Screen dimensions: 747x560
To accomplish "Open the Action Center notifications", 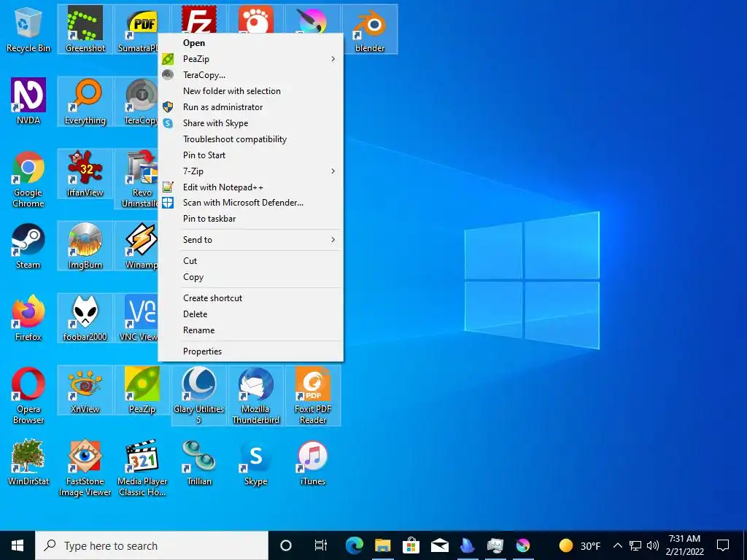I will [723, 545].
